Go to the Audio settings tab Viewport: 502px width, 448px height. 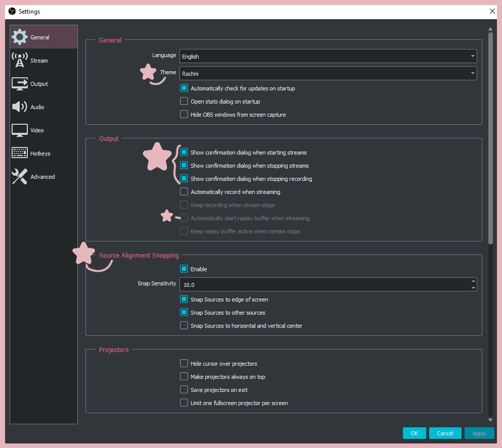coord(44,107)
